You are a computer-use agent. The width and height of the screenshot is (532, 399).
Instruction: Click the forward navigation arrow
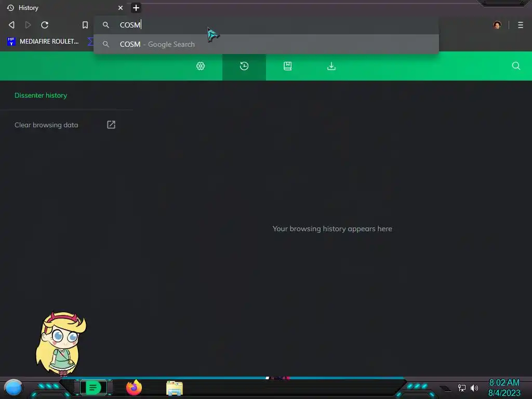[x=28, y=25]
